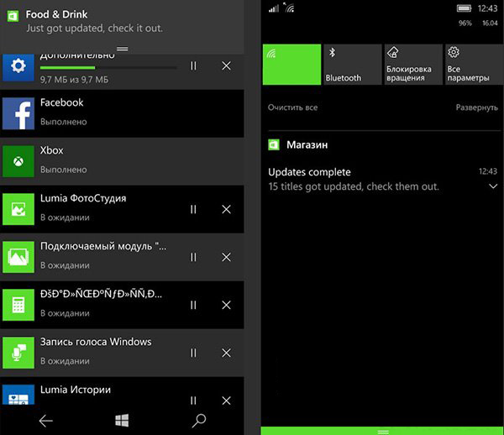Pull down the Food & Drink notification handle

click(x=122, y=50)
